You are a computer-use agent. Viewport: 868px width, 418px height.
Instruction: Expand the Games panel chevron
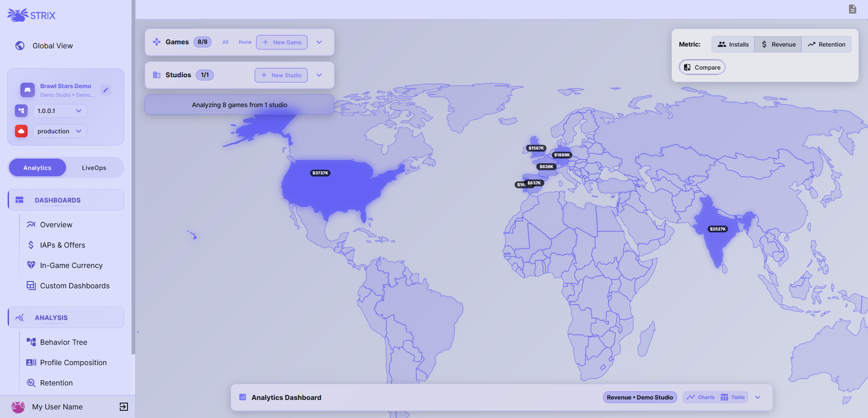tap(319, 42)
